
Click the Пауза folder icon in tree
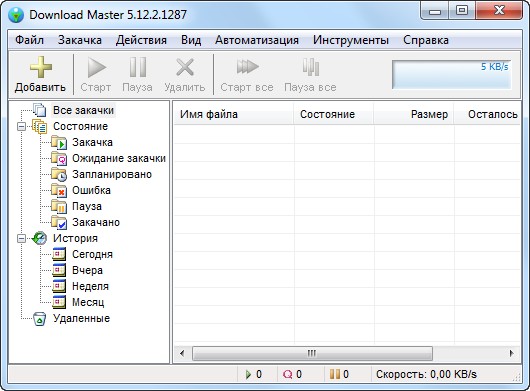(59, 206)
